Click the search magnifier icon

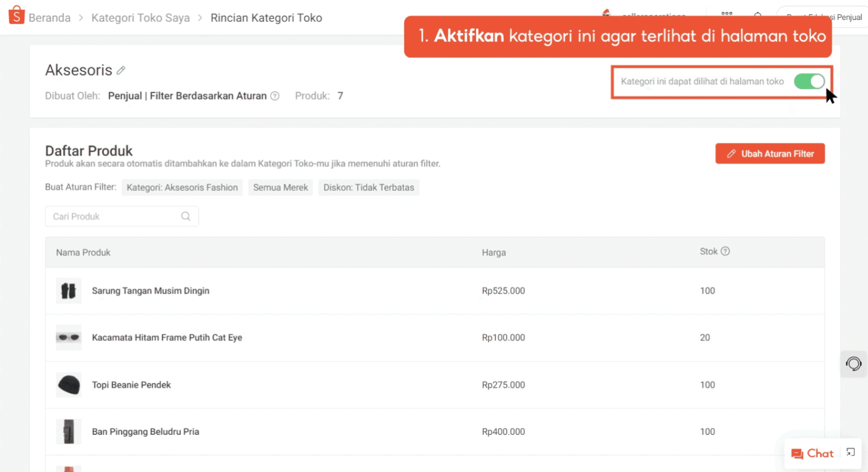pyautogui.click(x=186, y=216)
